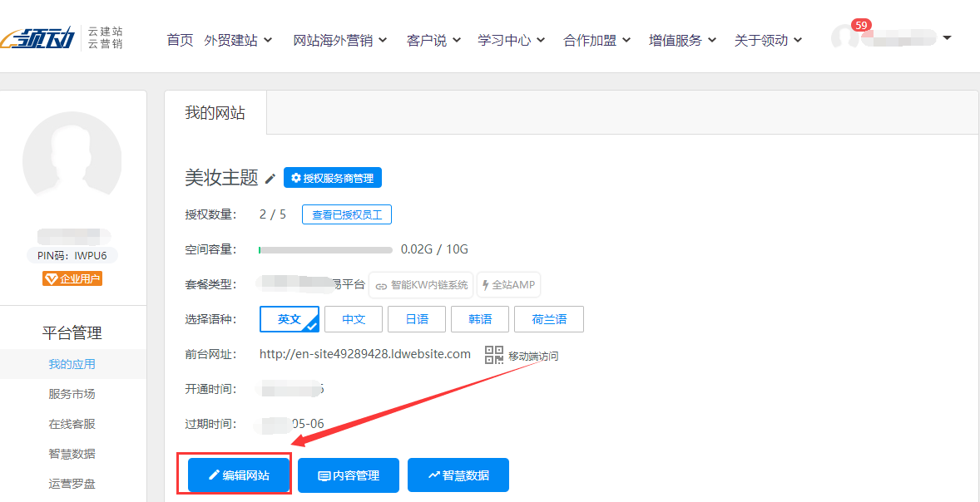Click the 智能KW内链系统 link tag
980x502 pixels.
(421, 285)
